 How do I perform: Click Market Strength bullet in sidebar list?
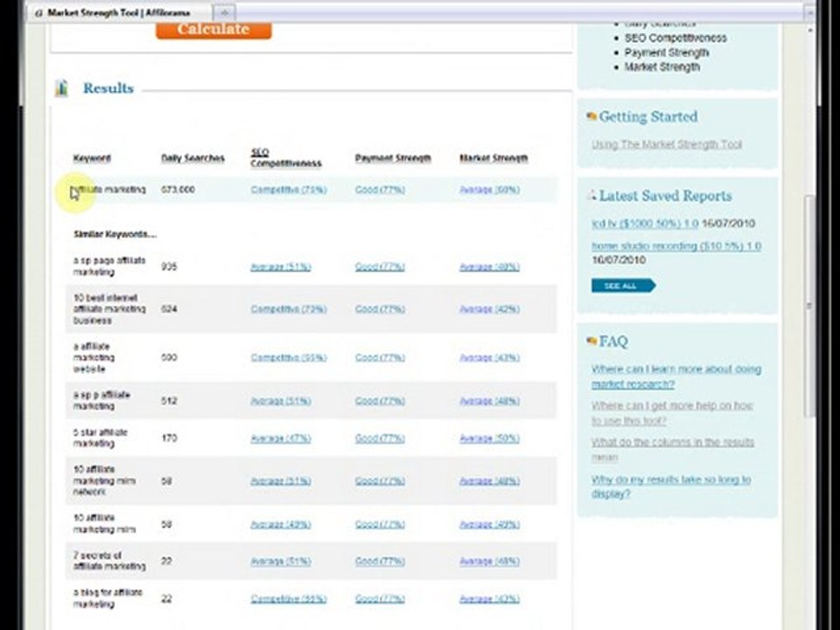pyautogui.click(x=662, y=67)
